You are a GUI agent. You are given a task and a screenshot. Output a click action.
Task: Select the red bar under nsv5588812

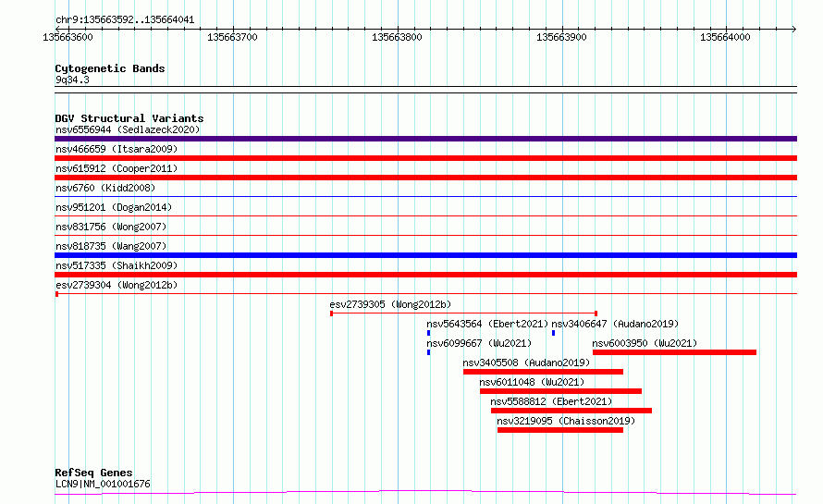(x=571, y=411)
